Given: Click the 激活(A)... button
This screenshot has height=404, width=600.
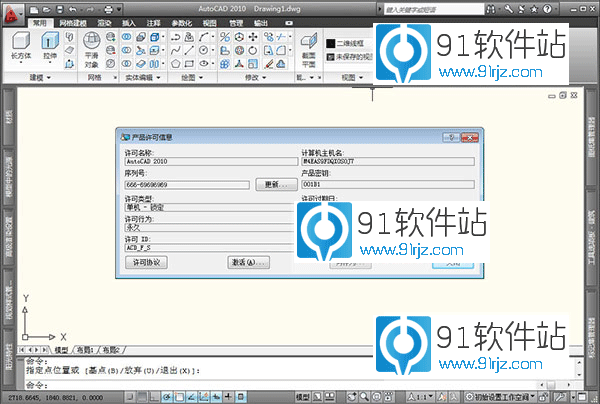Looking at the screenshot, I should (248, 262).
